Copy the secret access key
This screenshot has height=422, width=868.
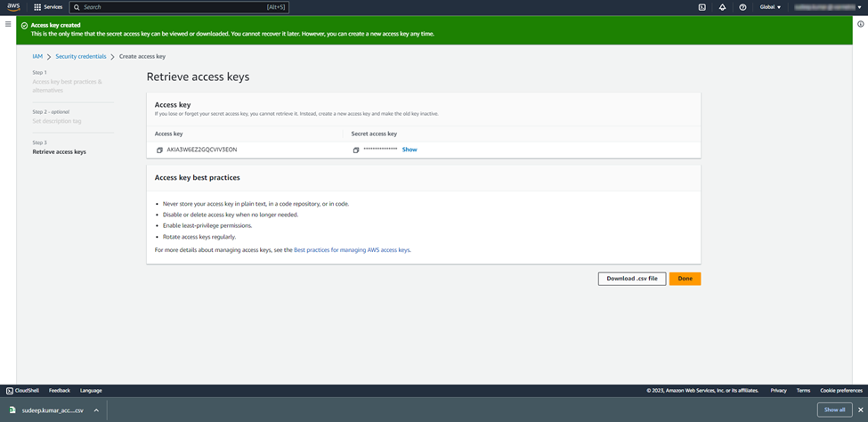point(356,150)
